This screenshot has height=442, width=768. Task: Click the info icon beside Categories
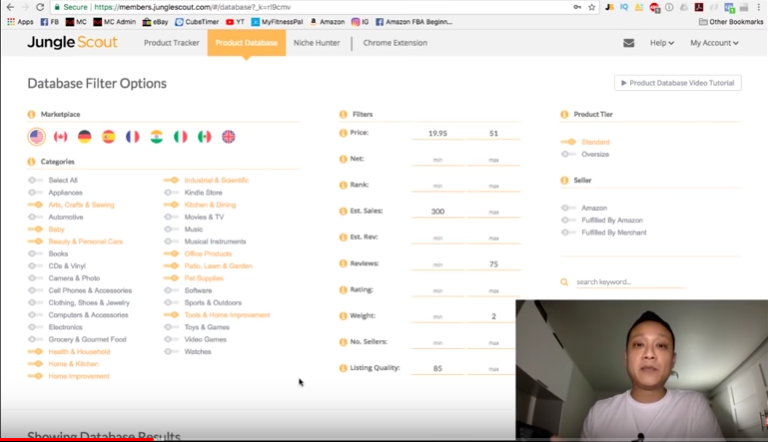pos(32,162)
